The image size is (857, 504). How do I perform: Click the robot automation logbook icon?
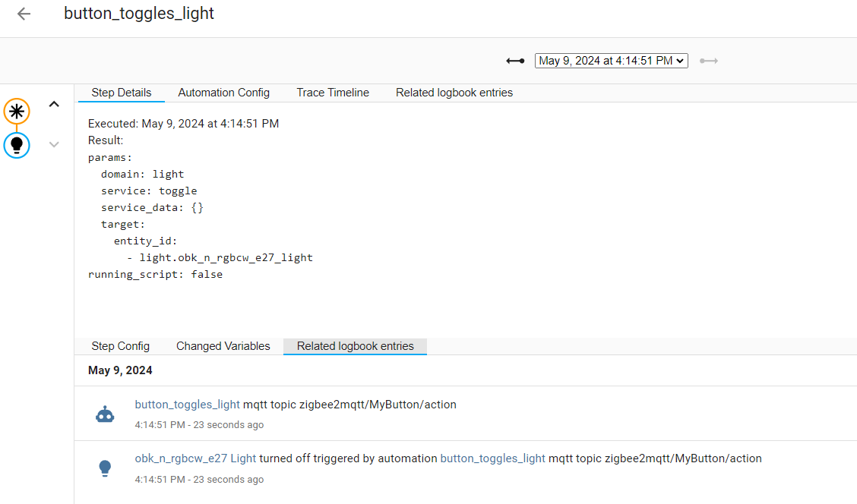pos(105,414)
